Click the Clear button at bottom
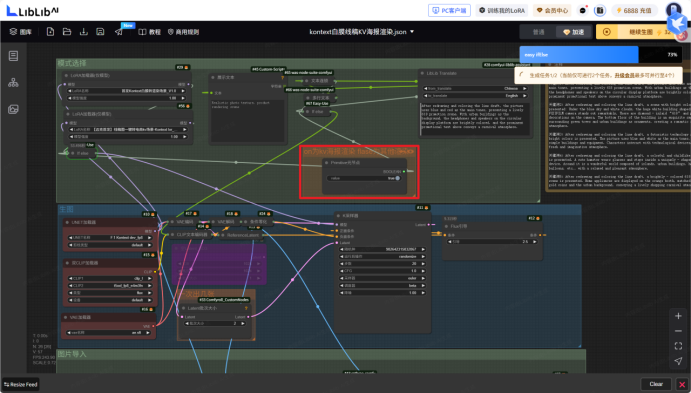The width and height of the screenshot is (691, 393). click(656, 384)
